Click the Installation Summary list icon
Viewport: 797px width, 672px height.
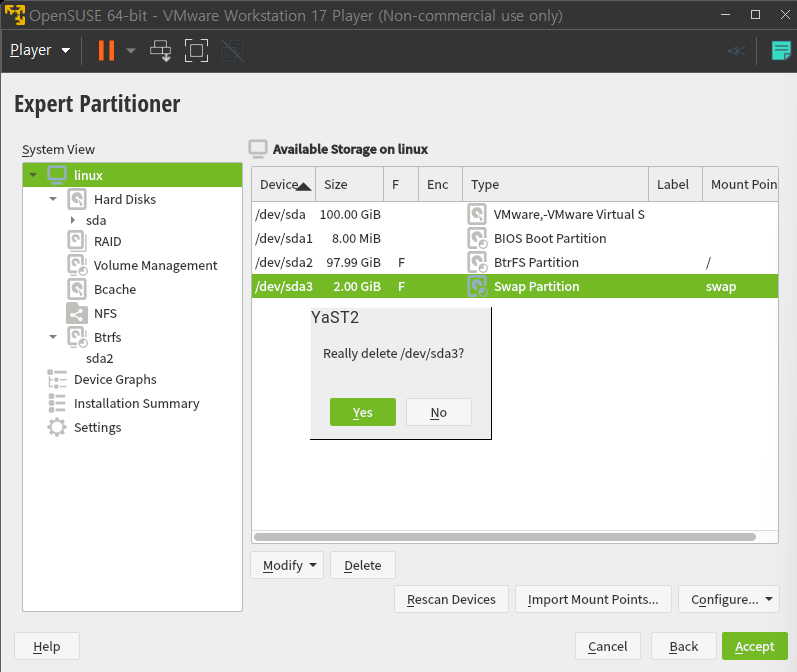coord(57,403)
